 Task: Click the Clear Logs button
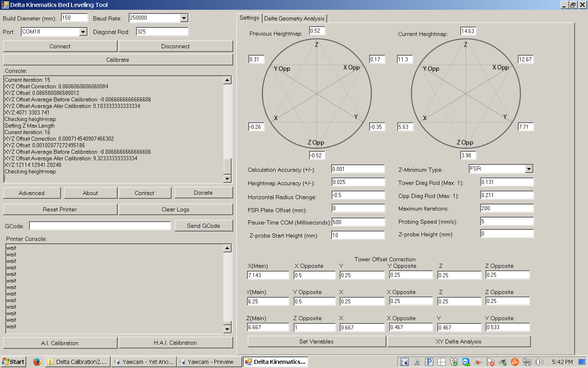tap(176, 209)
